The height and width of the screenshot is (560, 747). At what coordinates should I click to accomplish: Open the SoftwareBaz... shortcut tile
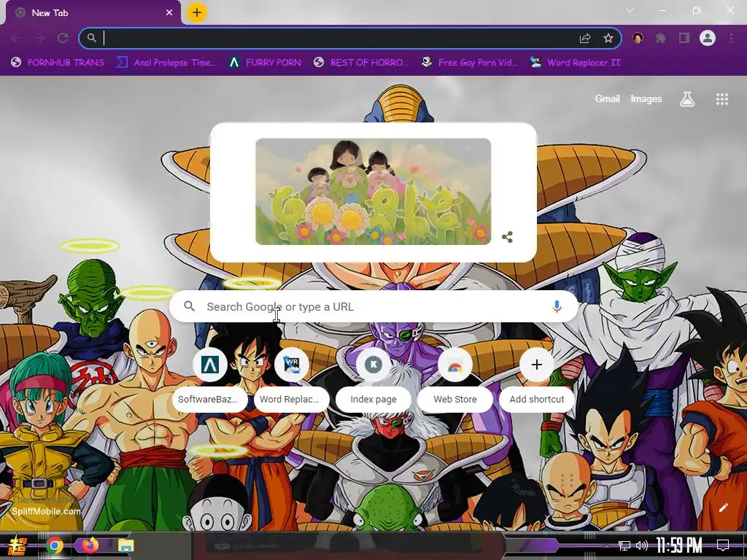209,381
